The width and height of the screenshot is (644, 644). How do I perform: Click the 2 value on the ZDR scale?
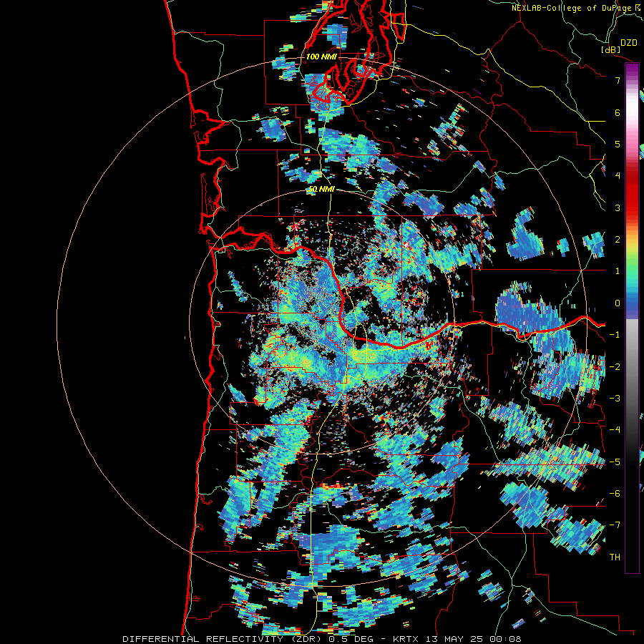[x=618, y=239]
